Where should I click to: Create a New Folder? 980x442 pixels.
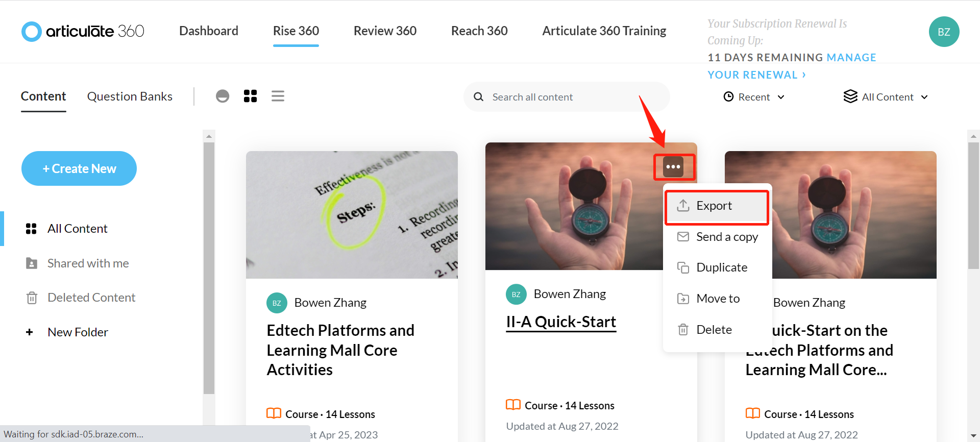(x=78, y=332)
